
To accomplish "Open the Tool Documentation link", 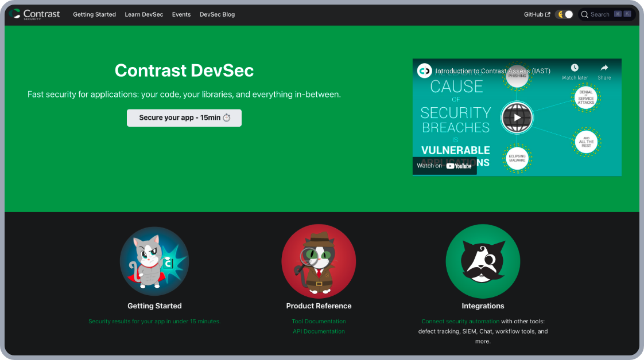I will point(319,322).
